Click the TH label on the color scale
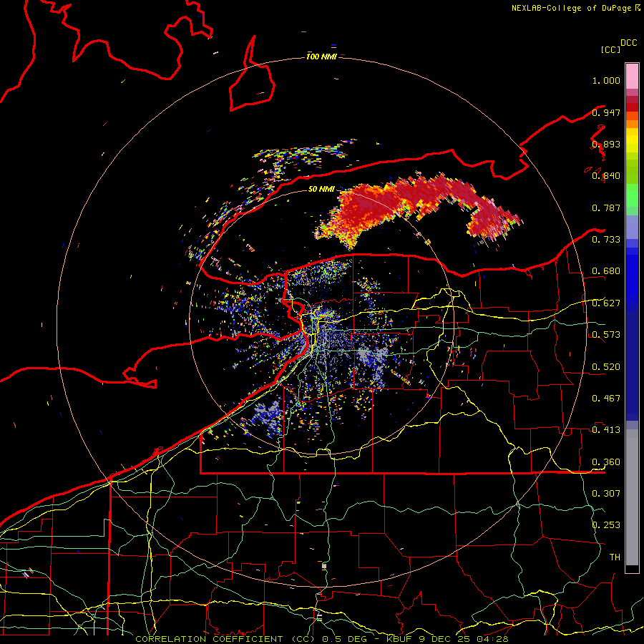 click(x=615, y=557)
